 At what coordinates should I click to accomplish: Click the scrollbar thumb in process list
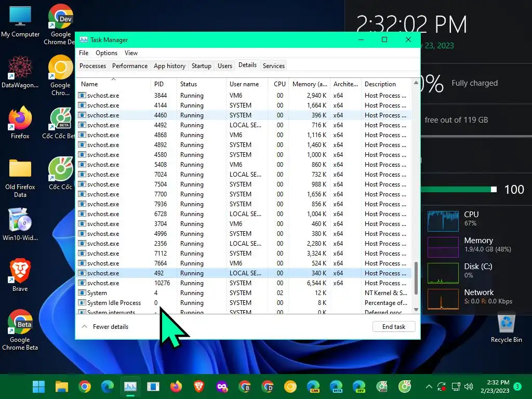[416, 277]
